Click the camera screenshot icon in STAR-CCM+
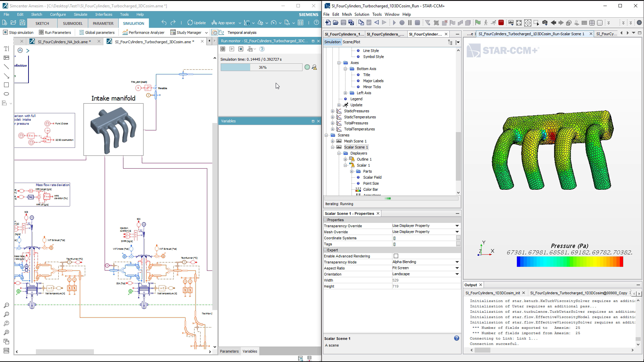Image resolution: width=644 pixels, height=362 pixels. click(545, 23)
